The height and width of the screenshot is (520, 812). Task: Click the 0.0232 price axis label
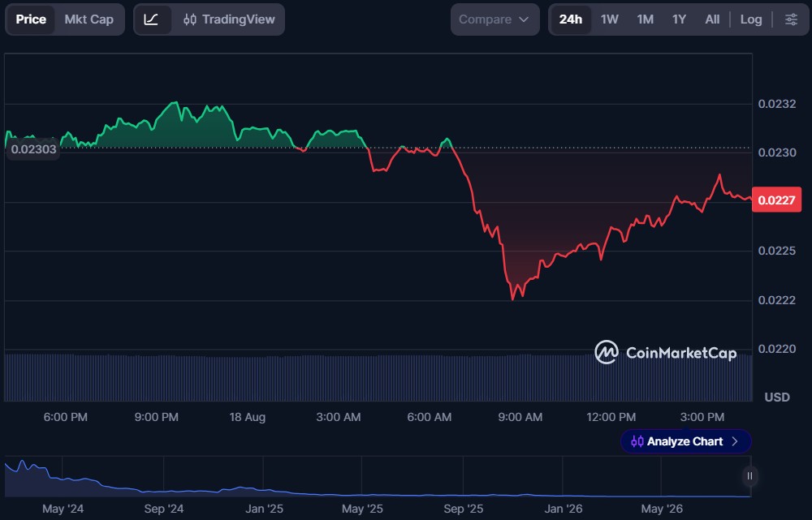tap(777, 104)
